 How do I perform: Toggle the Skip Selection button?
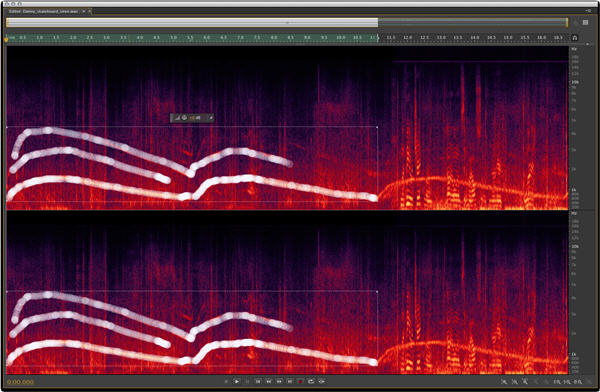(x=322, y=381)
